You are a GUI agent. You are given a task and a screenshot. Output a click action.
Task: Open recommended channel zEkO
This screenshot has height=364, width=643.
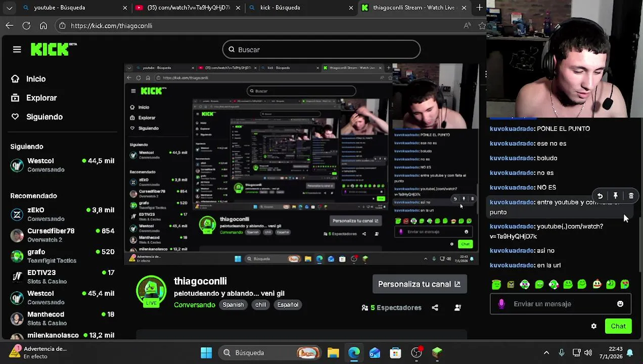(63, 214)
